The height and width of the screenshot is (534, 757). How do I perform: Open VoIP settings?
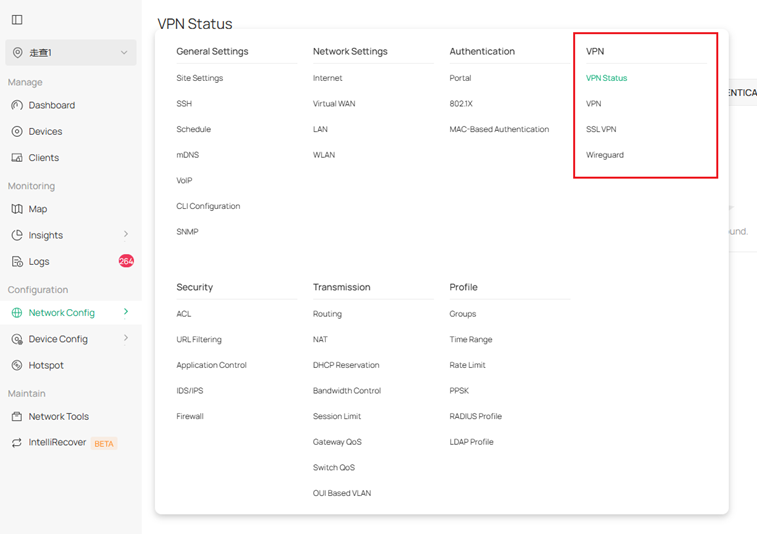(x=184, y=181)
